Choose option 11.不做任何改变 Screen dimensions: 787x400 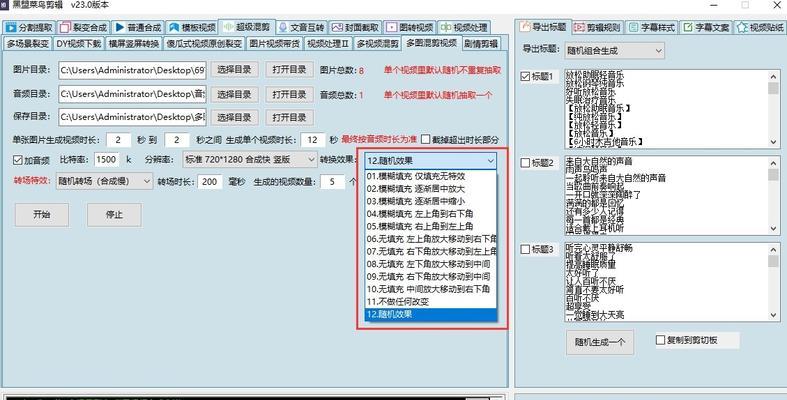pos(431,302)
